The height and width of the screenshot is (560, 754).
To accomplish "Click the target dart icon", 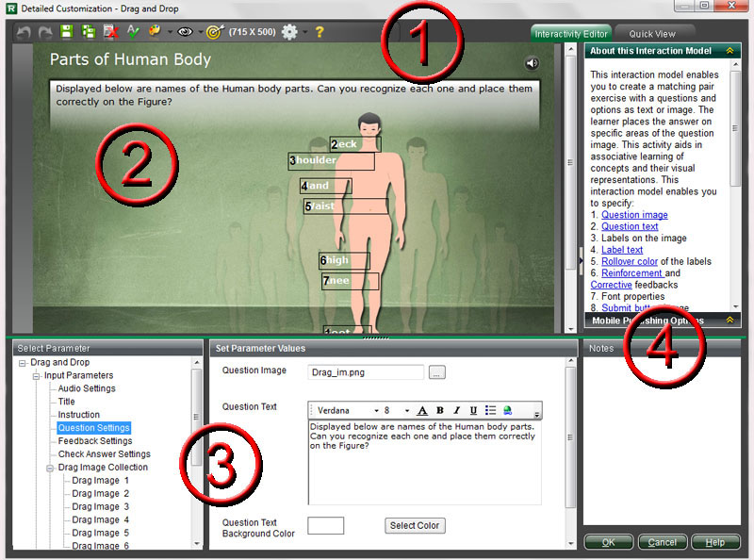I will [x=215, y=32].
